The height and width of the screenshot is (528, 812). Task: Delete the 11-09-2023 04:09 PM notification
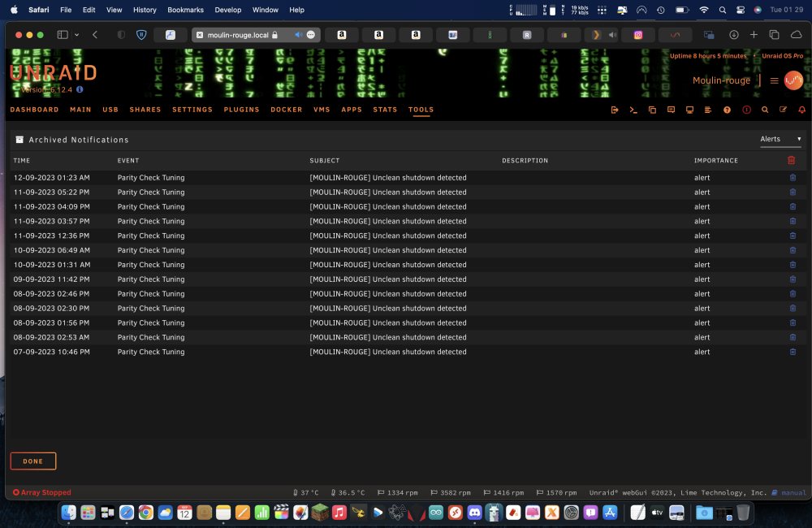click(x=793, y=207)
